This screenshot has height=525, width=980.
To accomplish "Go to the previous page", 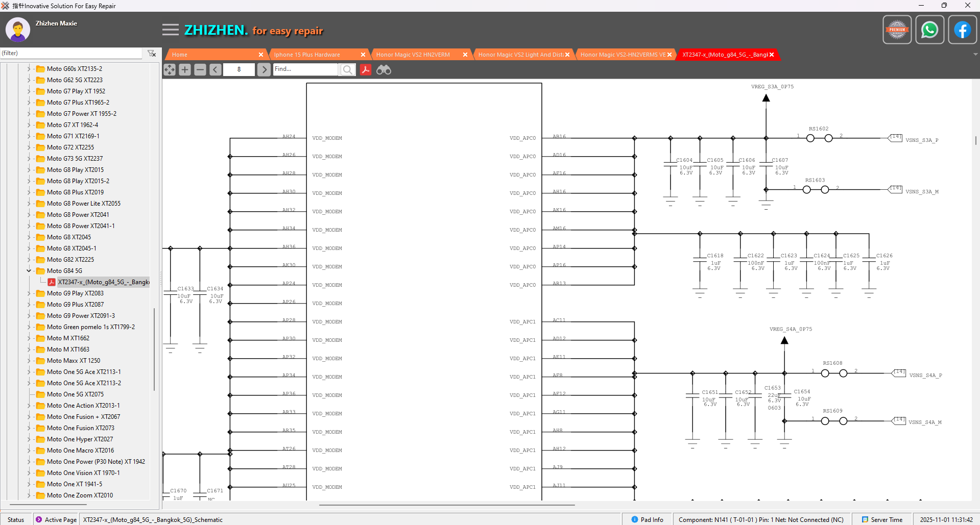I will [216, 69].
